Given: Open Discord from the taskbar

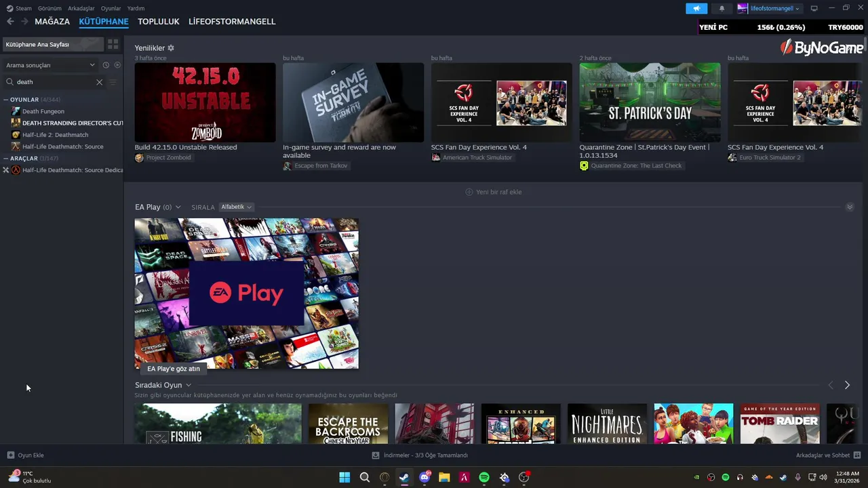Looking at the screenshot, I should click(x=425, y=477).
